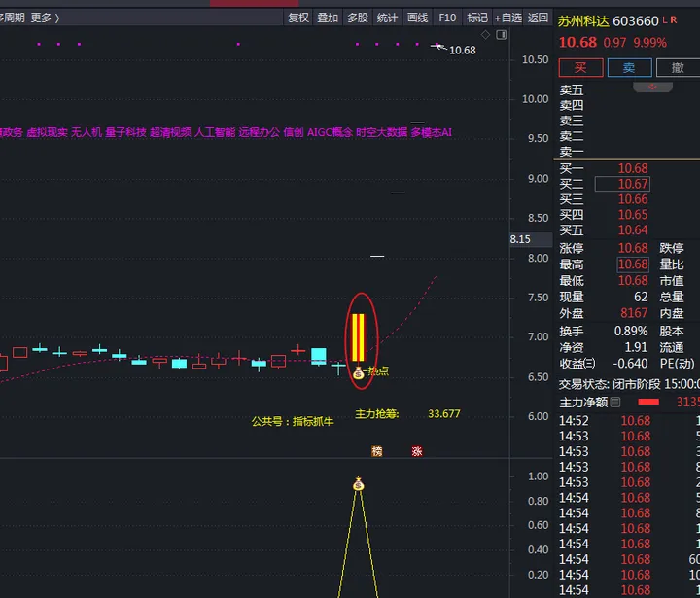The image size is (700, 598).
Task: Click the 涨 badge icon below chart
Action: point(416,451)
